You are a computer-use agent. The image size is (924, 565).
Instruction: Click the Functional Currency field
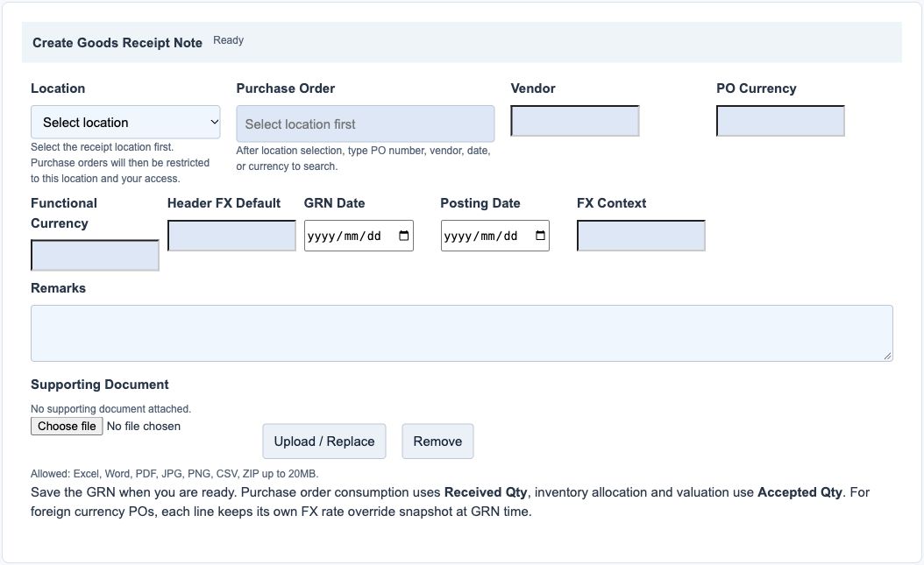(x=95, y=256)
